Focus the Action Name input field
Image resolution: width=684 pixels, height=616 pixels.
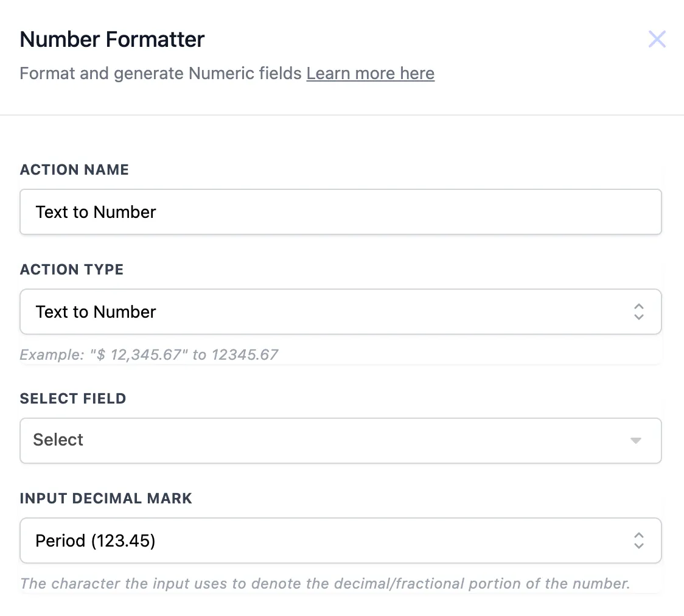[341, 212]
